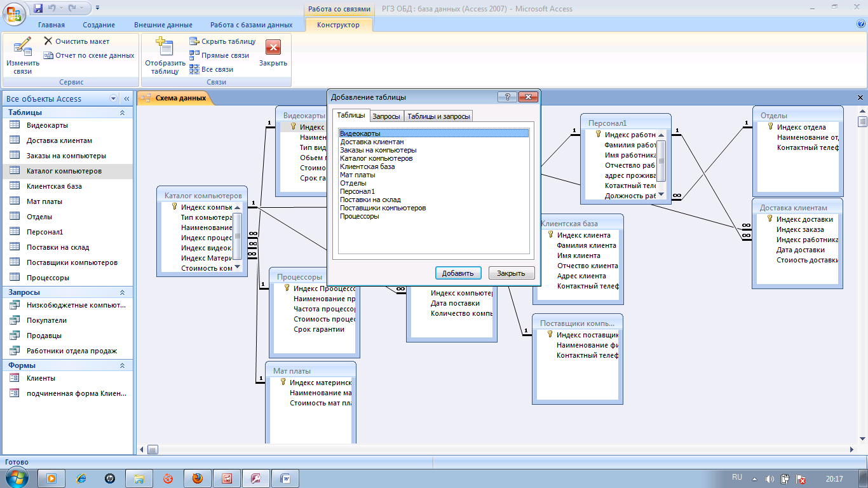Select Поставки на склад in dialog list
The image size is (868, 488).
point(433,200)
